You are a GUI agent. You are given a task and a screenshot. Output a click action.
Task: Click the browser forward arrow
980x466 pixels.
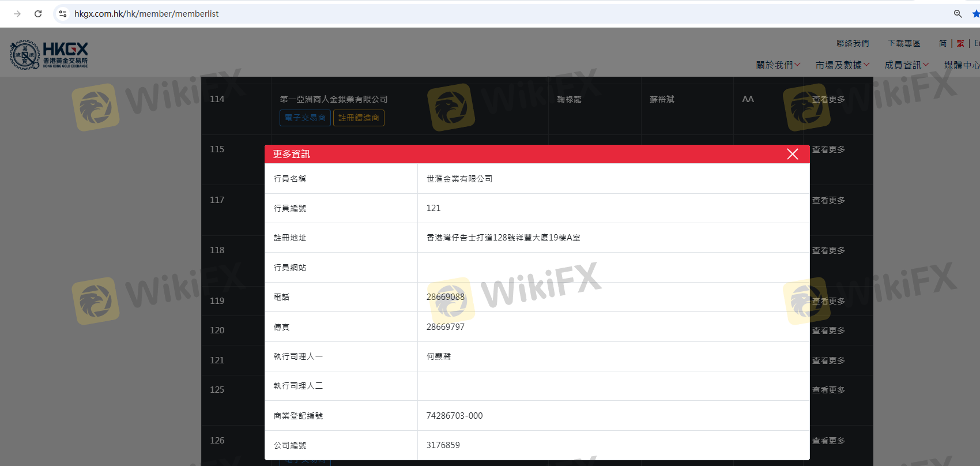(x=17, y=14)
